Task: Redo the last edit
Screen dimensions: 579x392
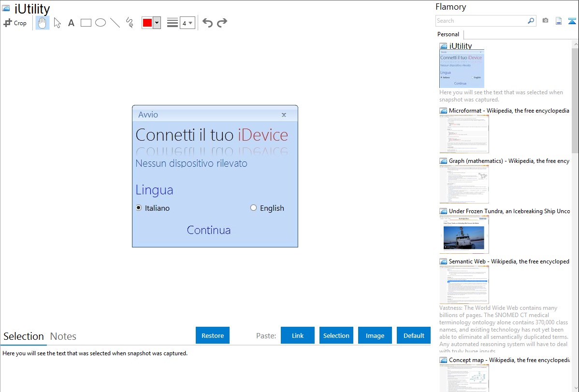Action: pos(222,23)
